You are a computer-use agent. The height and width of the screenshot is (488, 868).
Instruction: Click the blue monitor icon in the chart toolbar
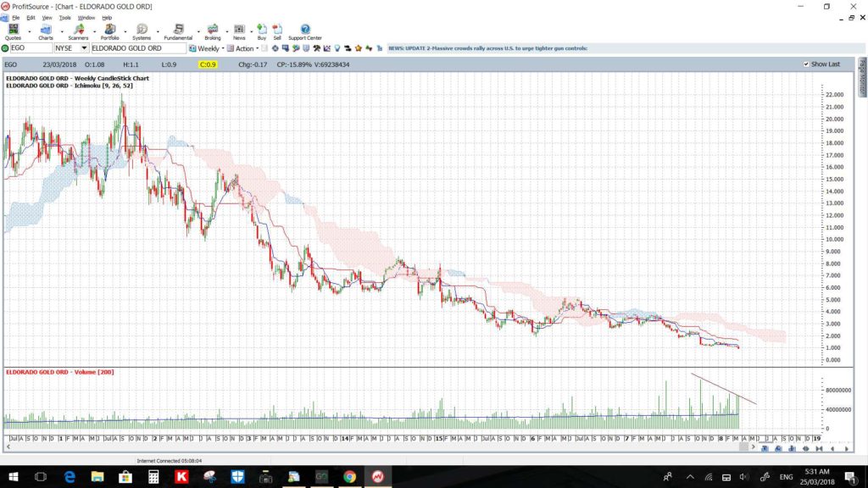pos(285,48)
